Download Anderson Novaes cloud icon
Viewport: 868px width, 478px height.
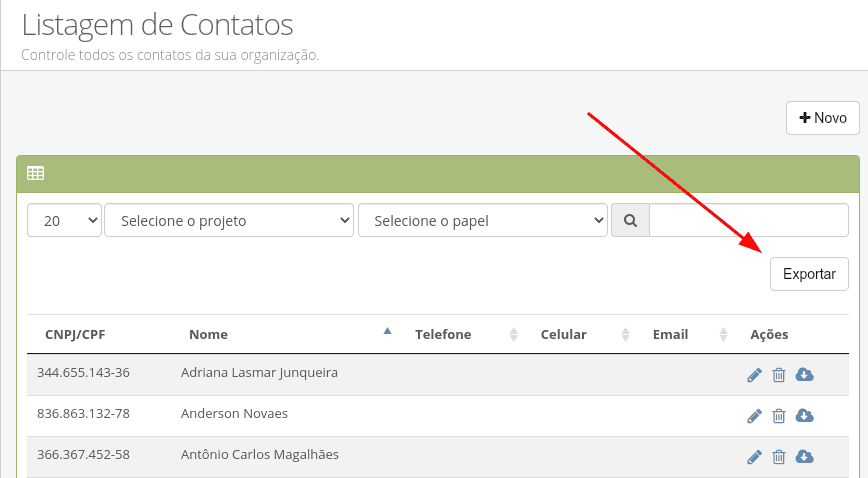click(804, 416)
